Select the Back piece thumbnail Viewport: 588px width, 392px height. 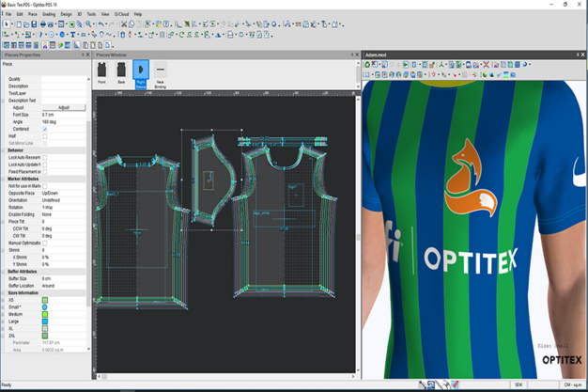pyautogui.click(x=120, y=71)
